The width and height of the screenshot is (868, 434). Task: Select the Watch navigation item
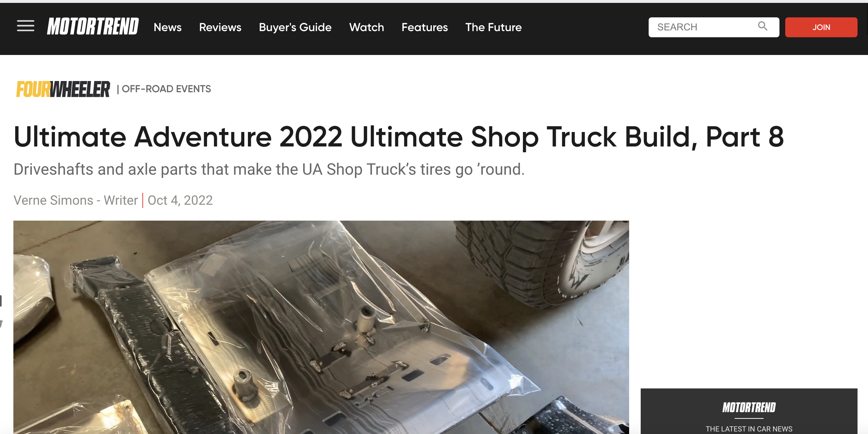[x=366, y=27]
